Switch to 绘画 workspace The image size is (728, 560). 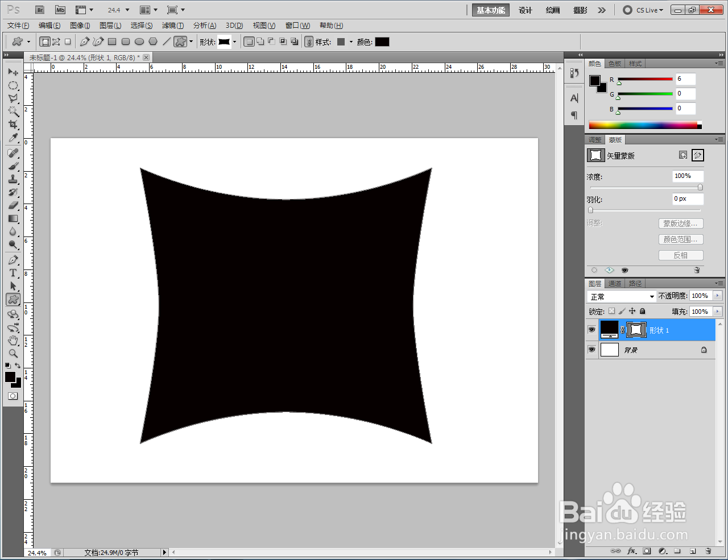[x=553, y=10]
